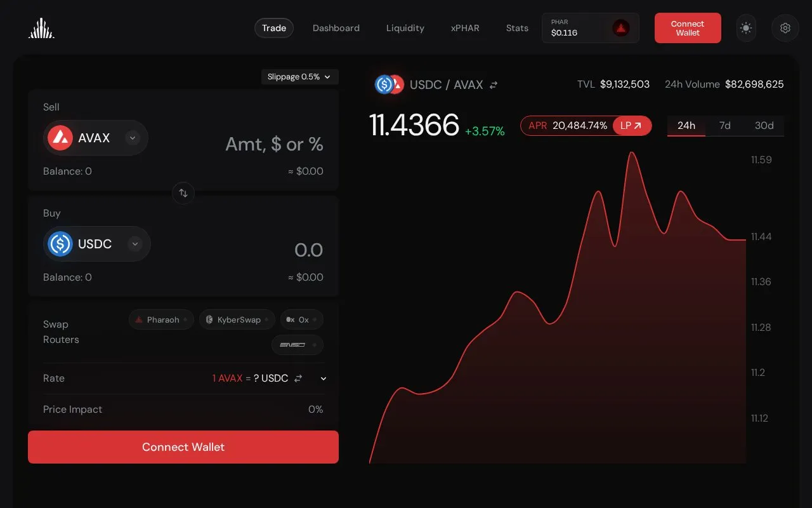This screenshot has height=508, width=812.
Task: Toggle the Enso swap router
Action: tap(298, 345)
